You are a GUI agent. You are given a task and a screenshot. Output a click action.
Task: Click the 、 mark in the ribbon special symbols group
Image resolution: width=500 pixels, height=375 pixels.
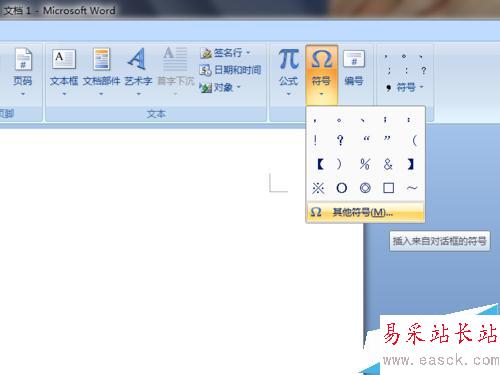(421, 56)
